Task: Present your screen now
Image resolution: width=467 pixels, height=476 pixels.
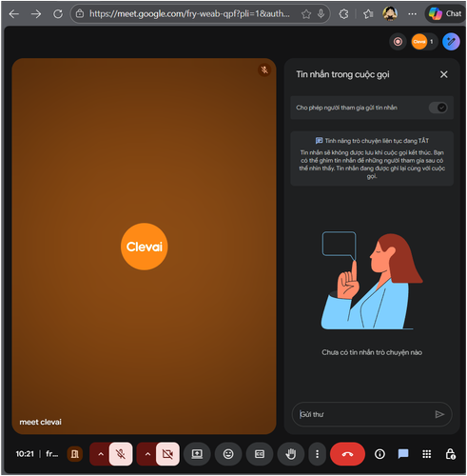Action: pos(197,454)
